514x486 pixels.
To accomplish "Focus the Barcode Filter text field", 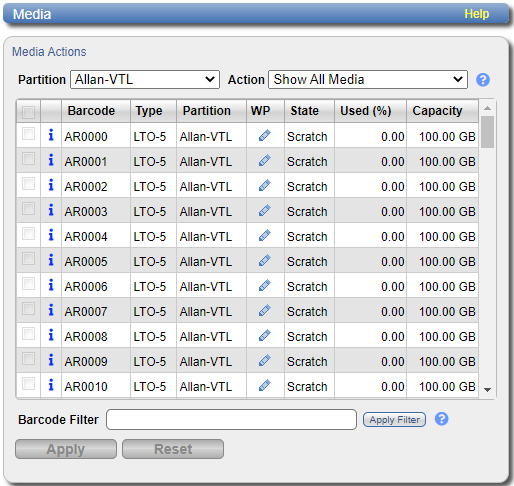I will pos(231,420).
